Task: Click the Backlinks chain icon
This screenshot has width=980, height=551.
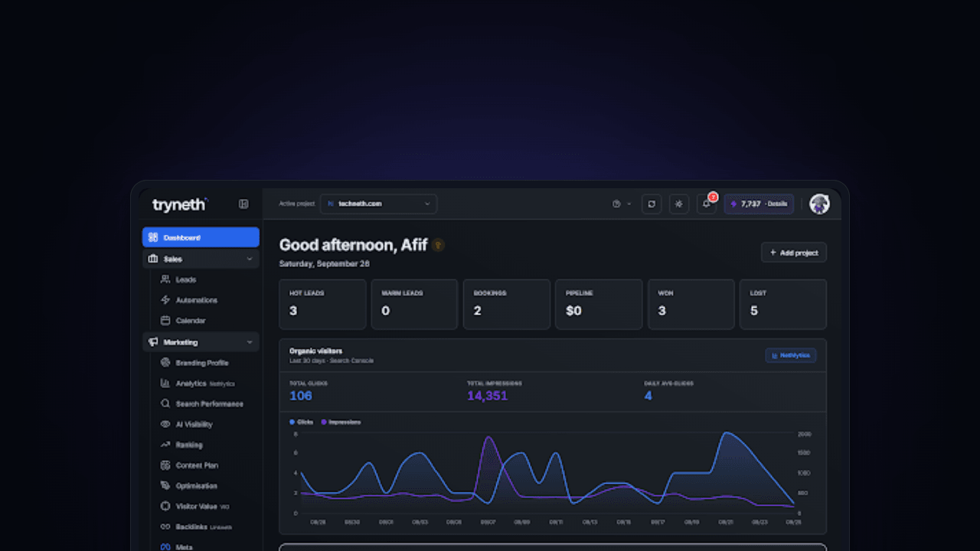Action: coord(165,527)
